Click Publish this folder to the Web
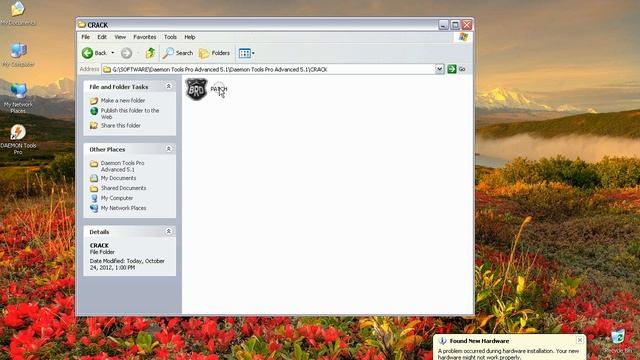 [130, 113]
